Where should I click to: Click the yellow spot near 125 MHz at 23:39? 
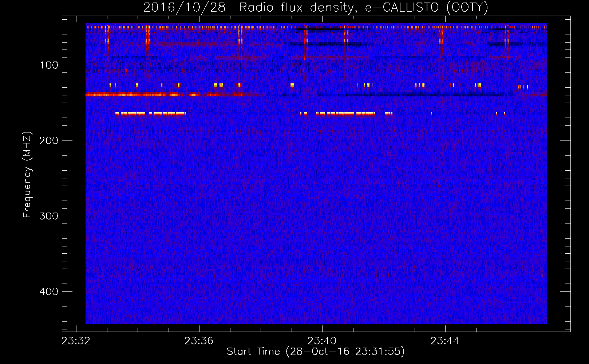click(x=292, y=86)
